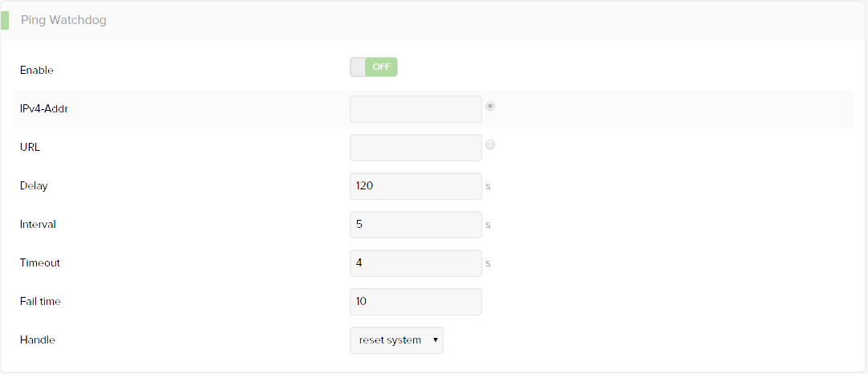Click the Interval field showing 5
This screenshot has height=374, width=868.
(416, 225)
